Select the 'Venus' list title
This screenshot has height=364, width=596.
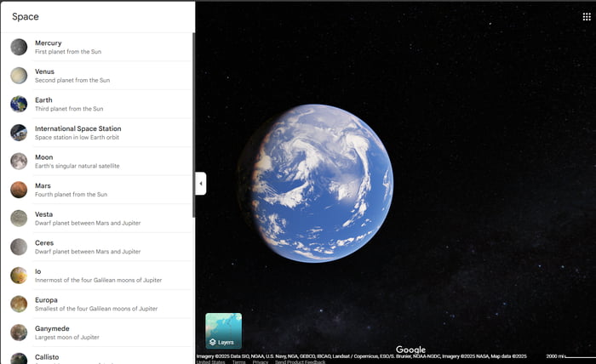[45, 71]
